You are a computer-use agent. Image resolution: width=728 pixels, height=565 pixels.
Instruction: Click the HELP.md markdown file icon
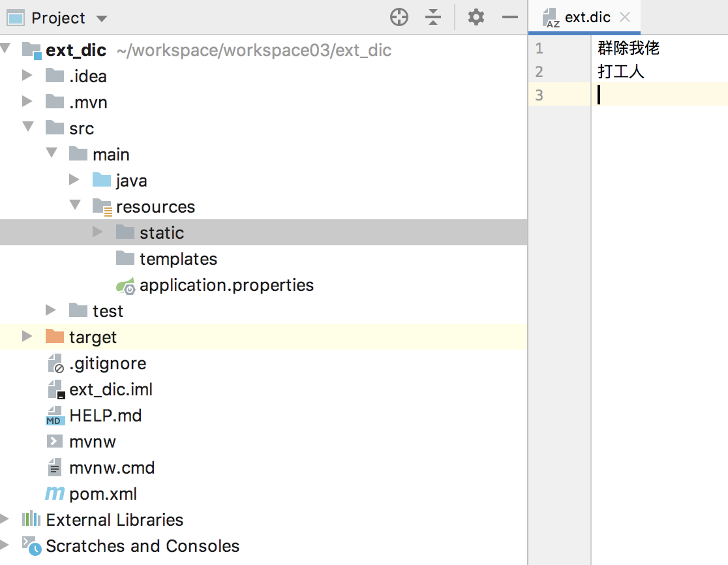(x=55, y=416)
